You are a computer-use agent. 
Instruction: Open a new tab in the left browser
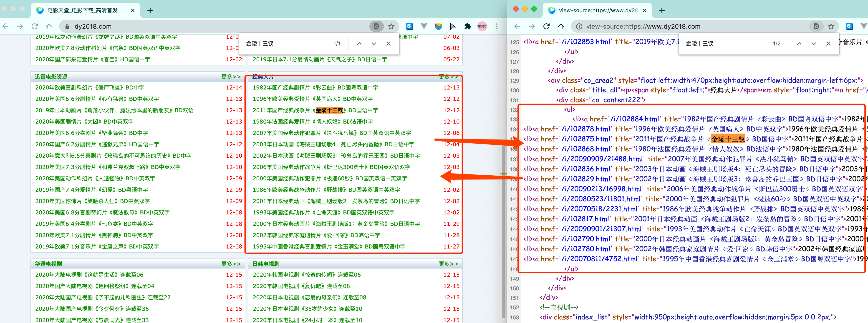(x=150, y=10)
